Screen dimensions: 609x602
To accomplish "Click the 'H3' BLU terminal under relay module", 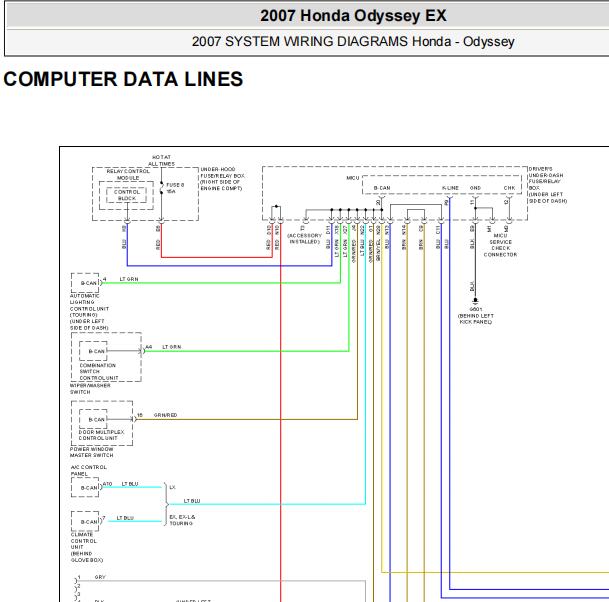I will pos(124,229).
